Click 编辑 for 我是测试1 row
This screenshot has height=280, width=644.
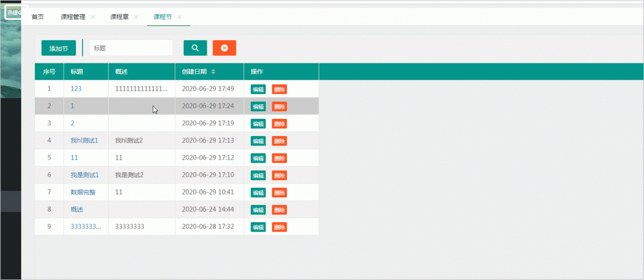coord(258,175)
